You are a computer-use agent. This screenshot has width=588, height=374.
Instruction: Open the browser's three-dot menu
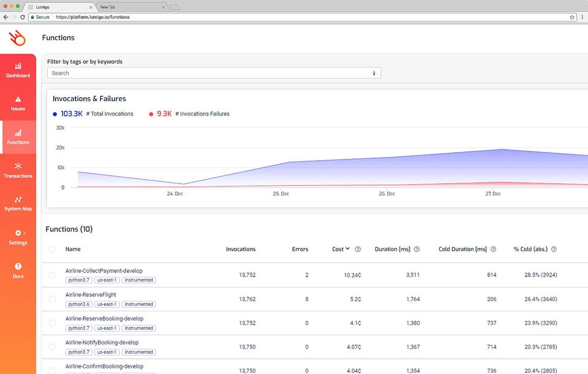click(x=582, y=17)
